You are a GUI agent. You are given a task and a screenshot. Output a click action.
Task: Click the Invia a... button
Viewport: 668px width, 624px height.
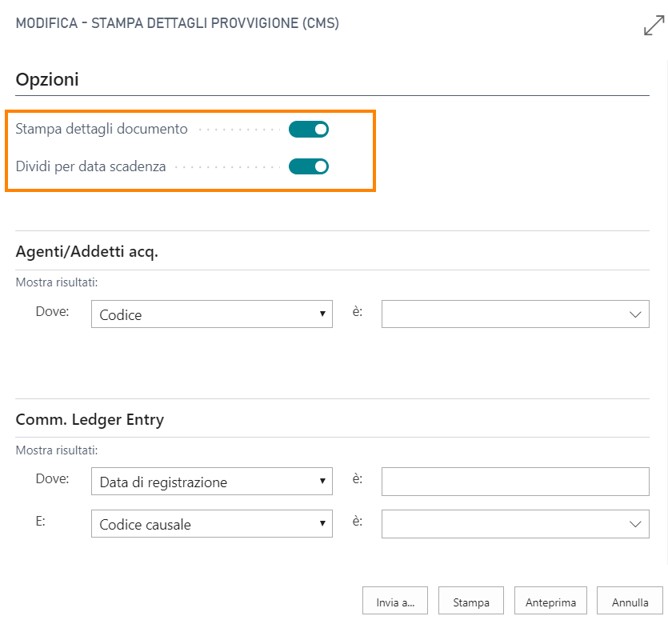395,602
